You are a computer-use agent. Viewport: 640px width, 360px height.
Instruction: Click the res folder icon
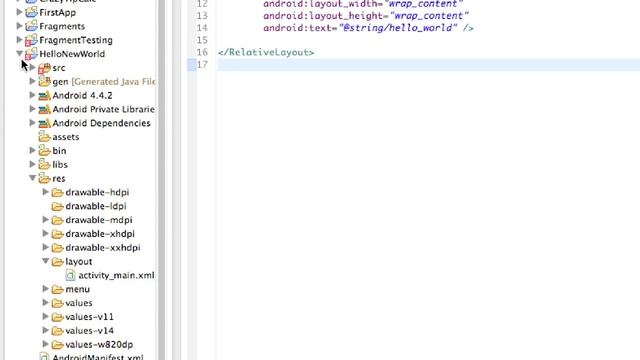[44, 178]
